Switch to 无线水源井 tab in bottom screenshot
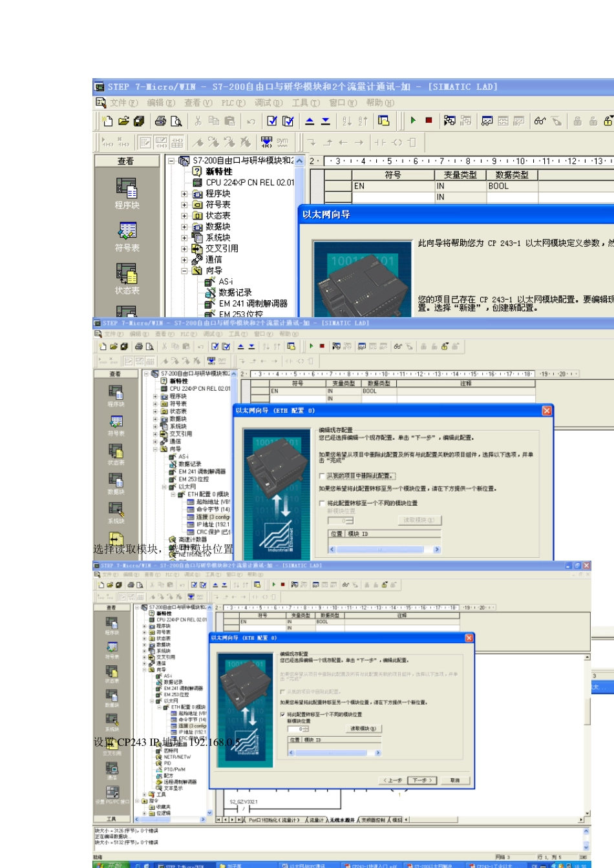This screenshot has width=614, height=868. [342, 820]
